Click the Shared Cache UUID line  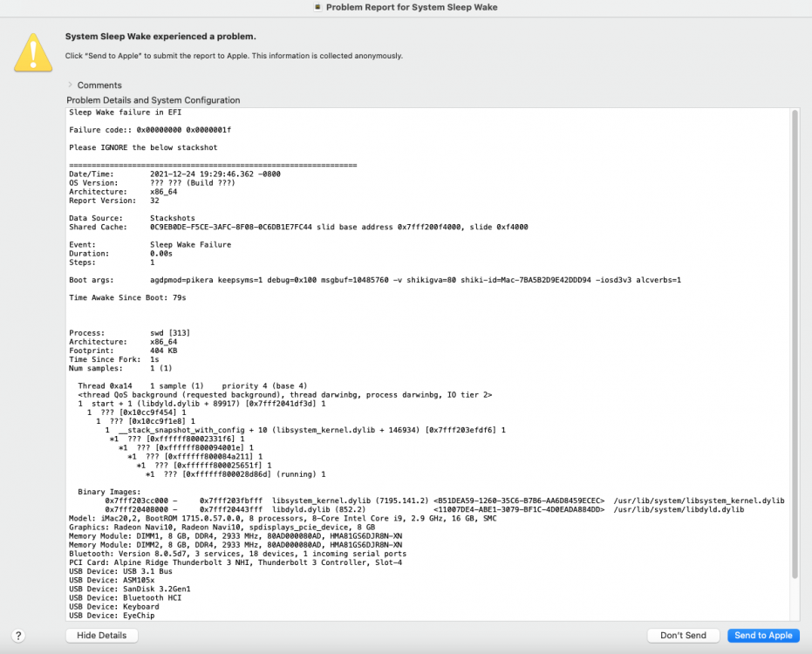[x=298, y=227]
